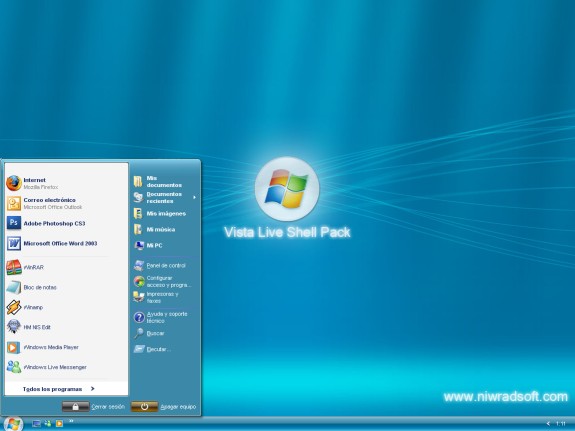Open the Mi música folder

[x=165, y=229]
